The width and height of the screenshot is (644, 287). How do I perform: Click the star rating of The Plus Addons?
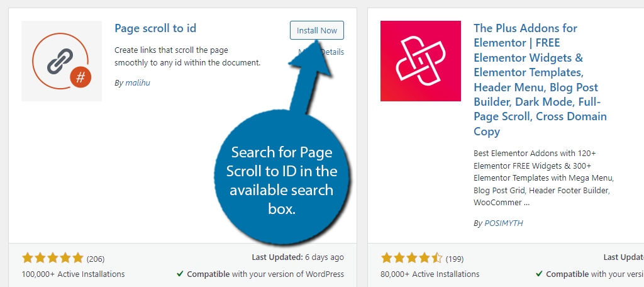[411, 258]
